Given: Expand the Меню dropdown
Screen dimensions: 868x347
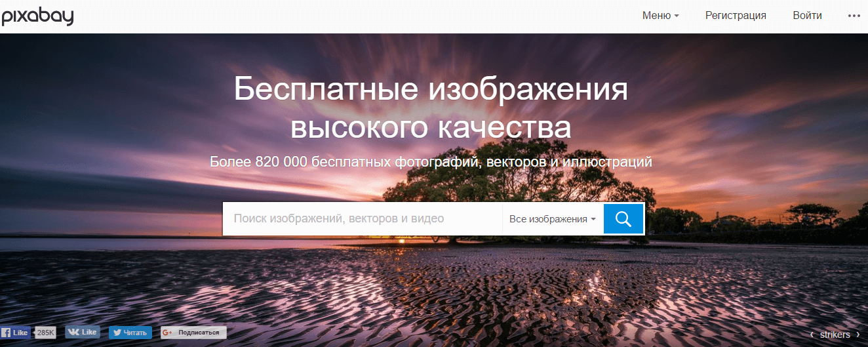Looking at the screenshot, I should [660, 16].
